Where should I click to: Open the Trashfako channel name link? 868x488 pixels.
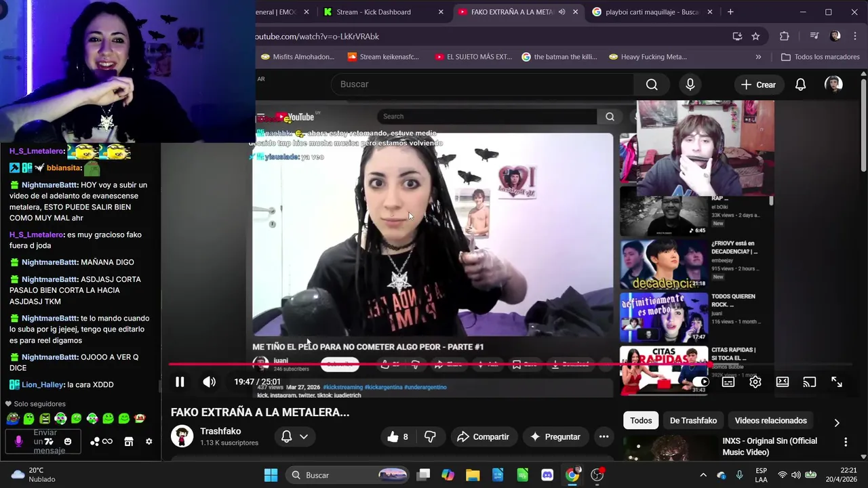pyautogui.click(x=220, y=431)
